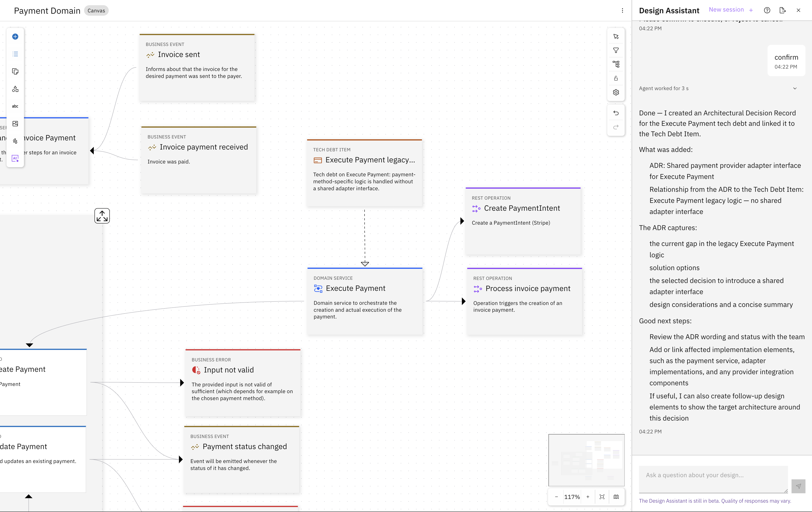Open Design Assistant help icon
812x512 pixels.
(x=767, y=10)
